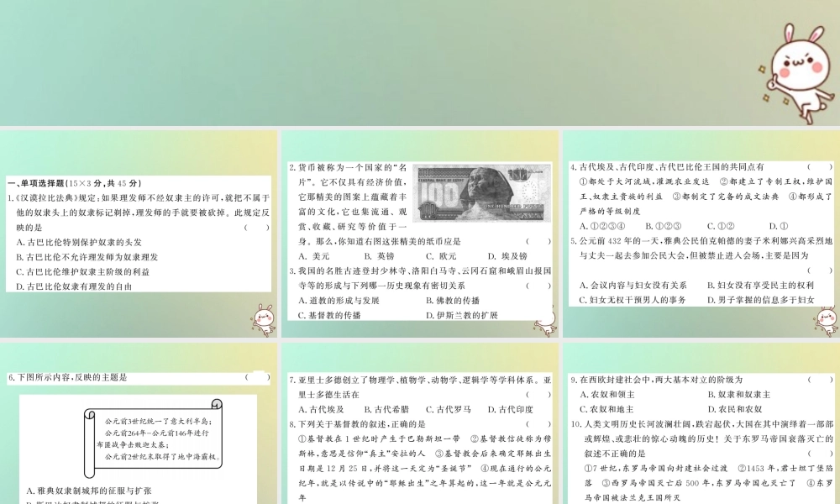Choose answer A. ①②③④ in question 4
The height and width of the screenshot is (504, 840).
coord(601,226)
